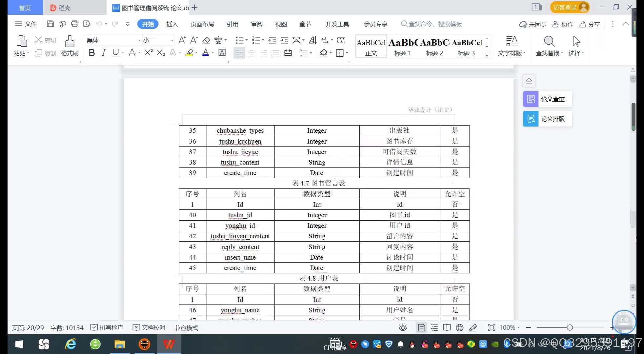Expand line spacing dropdown

pyautogui.click(x=311, y=53)
